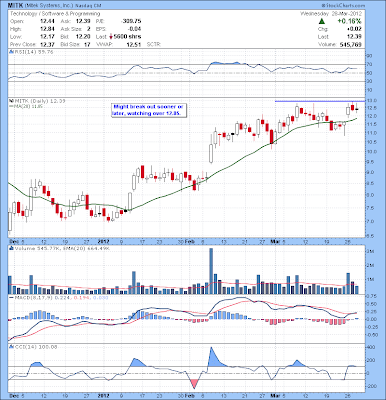The height and width of the screenshot is (400, 386).
Task: Click the 13.0 price axis label
Action: [373, 101]
